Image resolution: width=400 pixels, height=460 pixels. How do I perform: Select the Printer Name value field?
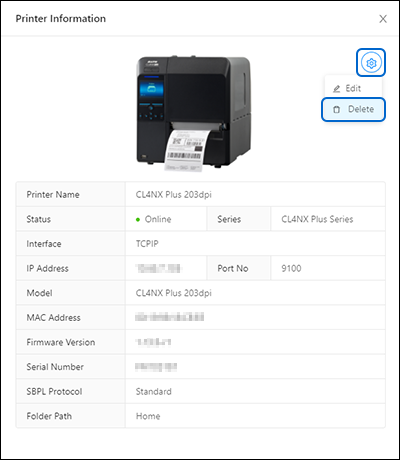pos(255,194)
